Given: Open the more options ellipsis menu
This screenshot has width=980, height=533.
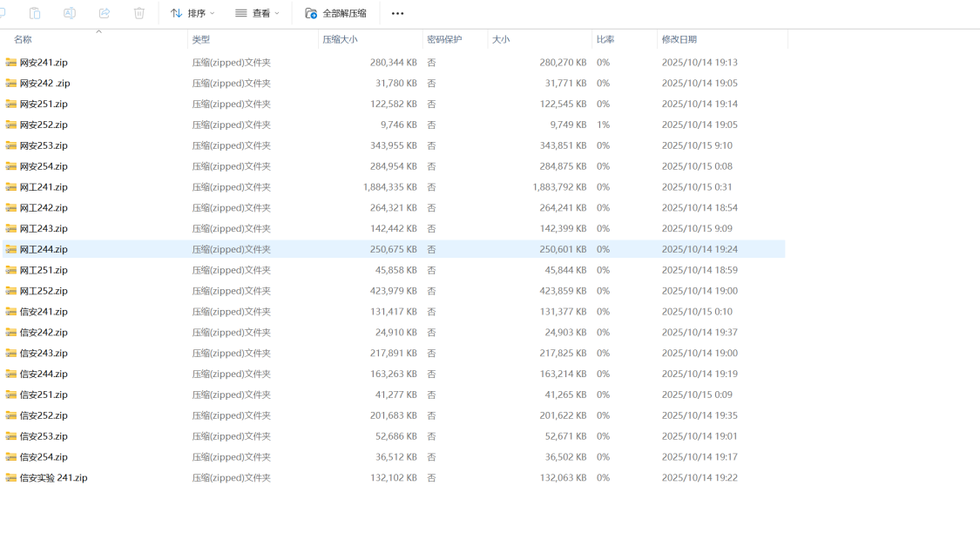Looking at the screenshot, I should point(398,14).
